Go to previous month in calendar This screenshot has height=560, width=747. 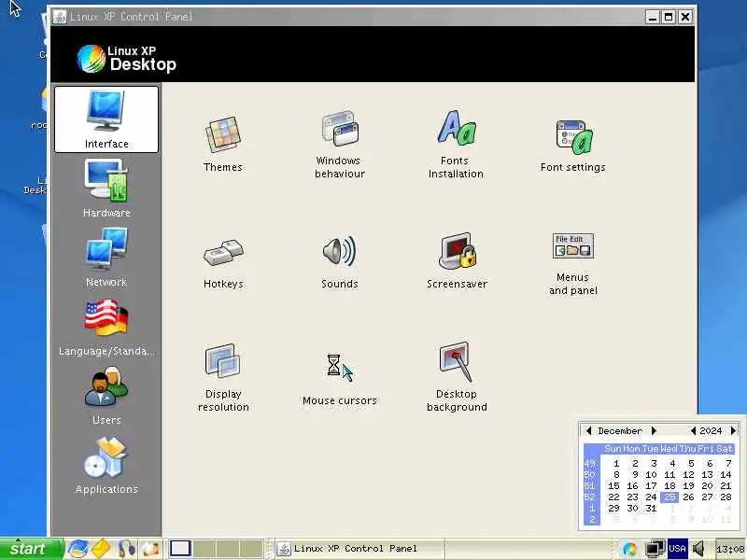[x=588, y=430]
